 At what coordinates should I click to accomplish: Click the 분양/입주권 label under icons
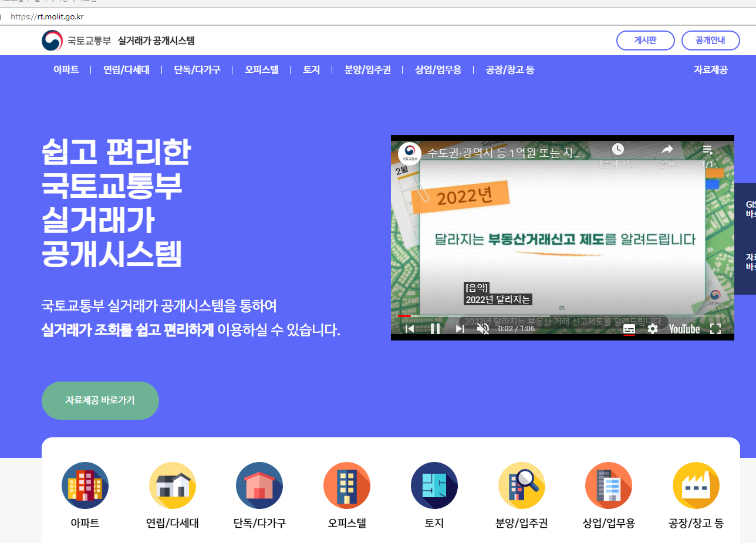coord(522,523)
